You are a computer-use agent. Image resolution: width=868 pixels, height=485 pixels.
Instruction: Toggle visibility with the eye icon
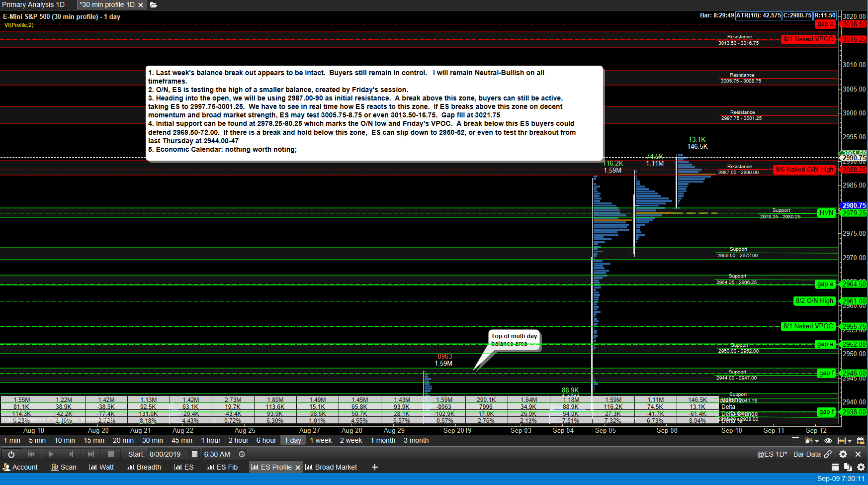pos(828,441)
